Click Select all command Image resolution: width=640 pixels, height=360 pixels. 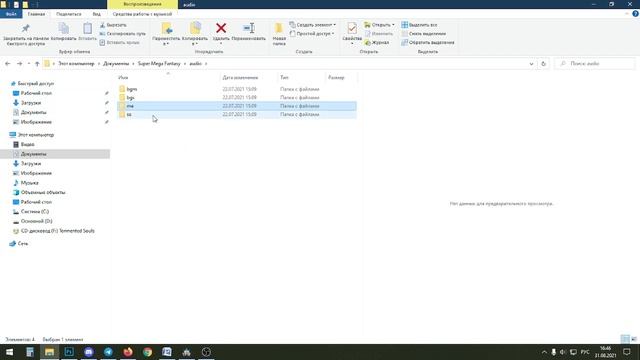[x=419, y=25]
